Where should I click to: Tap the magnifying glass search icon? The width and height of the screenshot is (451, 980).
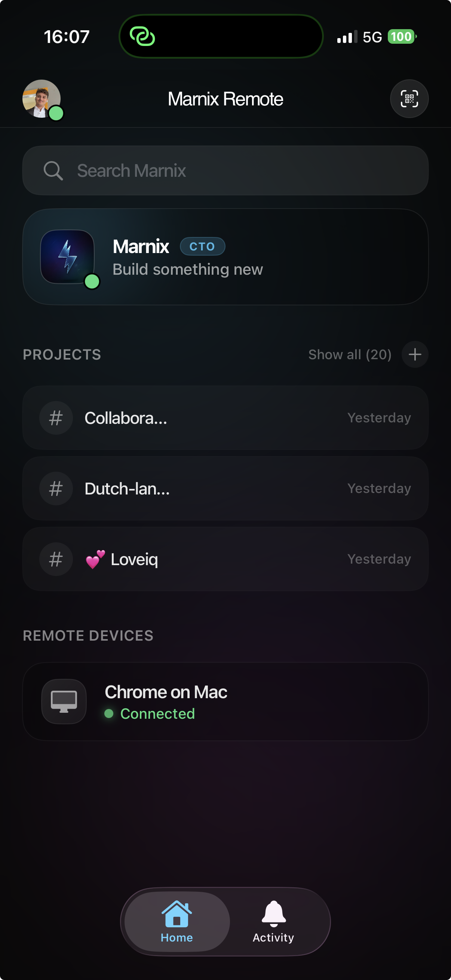tap(53, 170)
